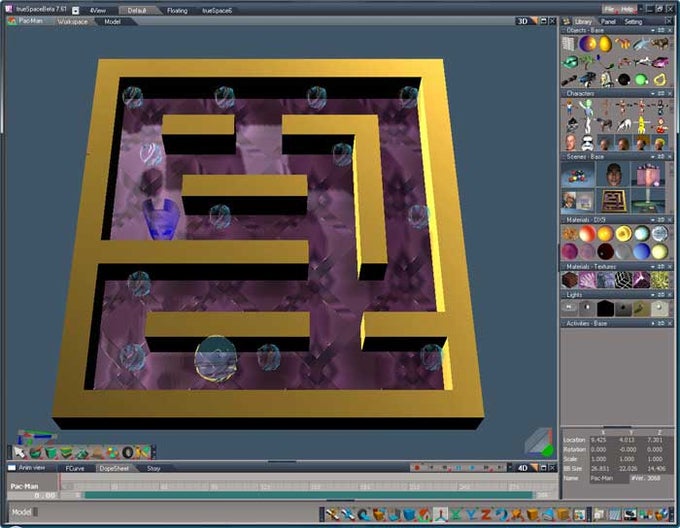680x528 pixels.
Task: Open the Setting tab
Action: click(633, 22)
